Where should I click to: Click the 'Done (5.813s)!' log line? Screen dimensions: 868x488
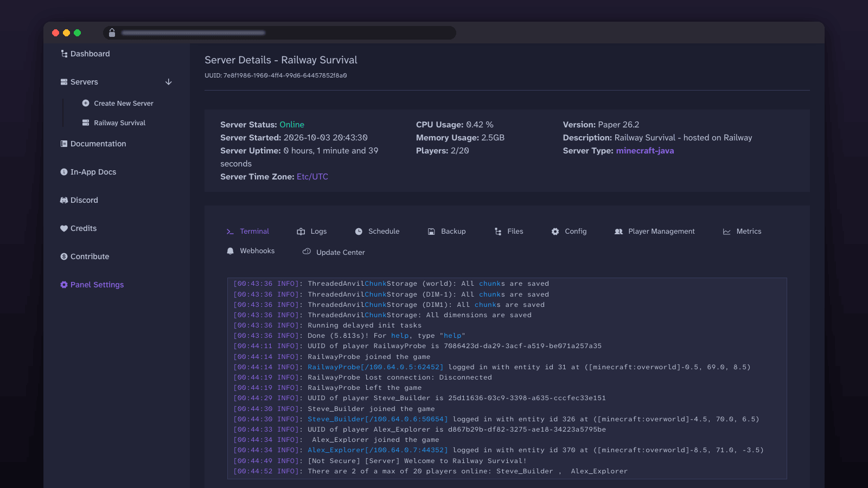(x=349, y=336)
